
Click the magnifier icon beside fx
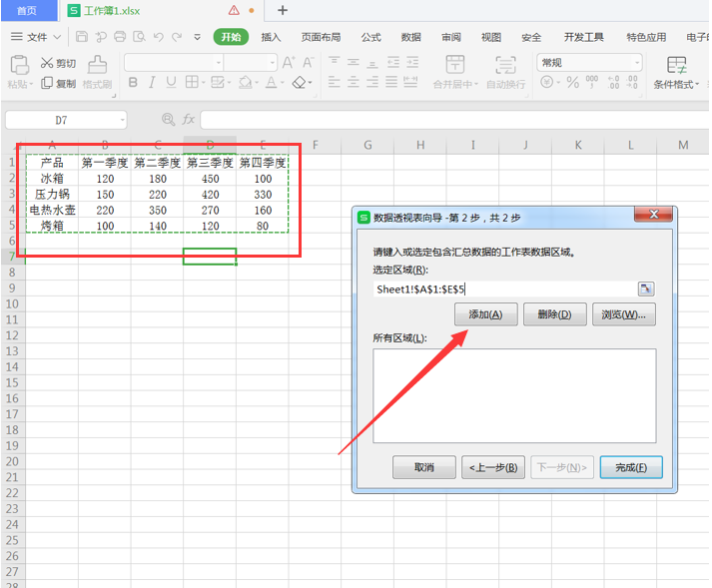(x=168, y=120)
